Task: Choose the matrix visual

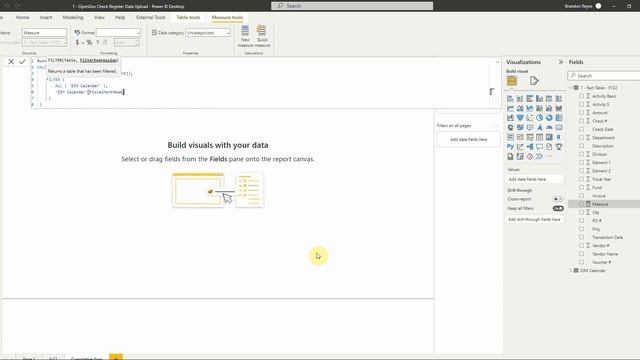Action: point(549,137)
